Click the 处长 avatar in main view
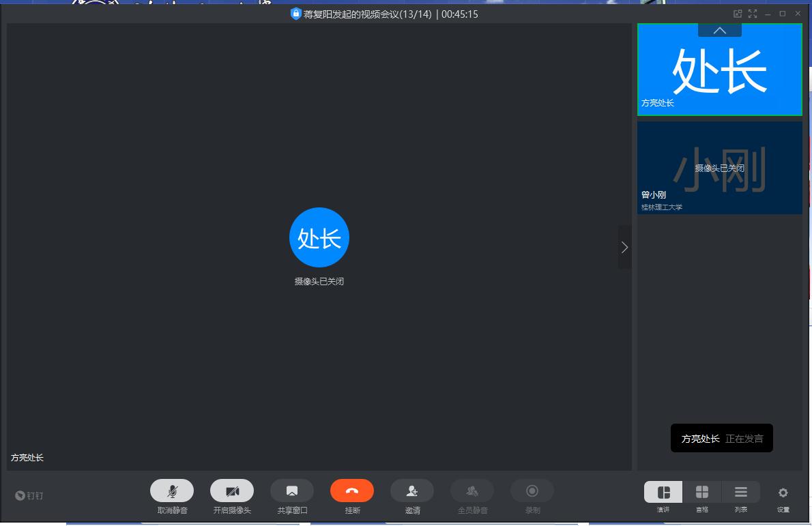 point(319,237)
